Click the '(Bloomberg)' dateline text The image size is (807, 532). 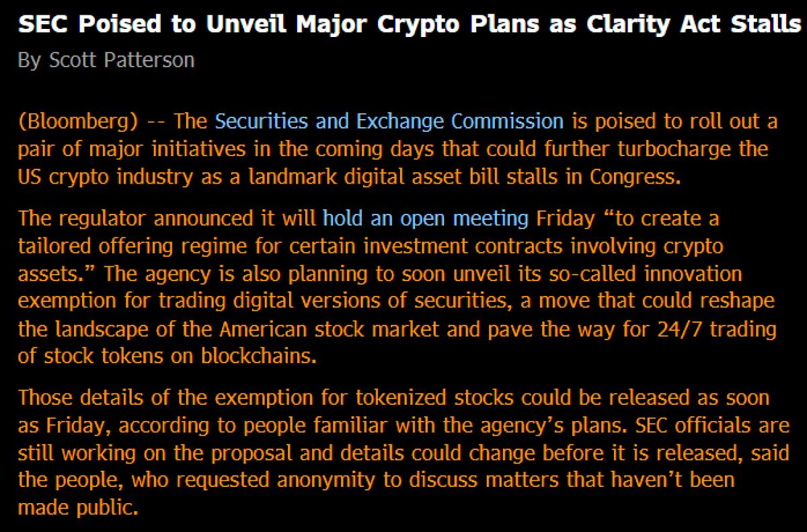point(78,122)
